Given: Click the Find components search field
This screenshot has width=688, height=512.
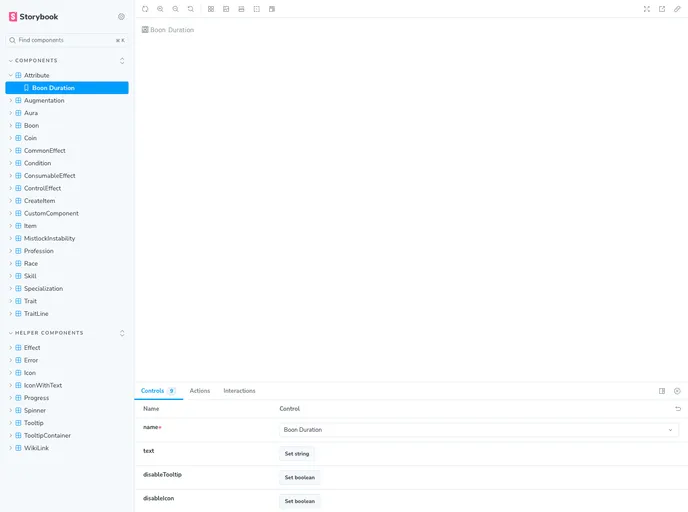Looking at the screenshot, I should pyautogui.click(x=67, y=40).
